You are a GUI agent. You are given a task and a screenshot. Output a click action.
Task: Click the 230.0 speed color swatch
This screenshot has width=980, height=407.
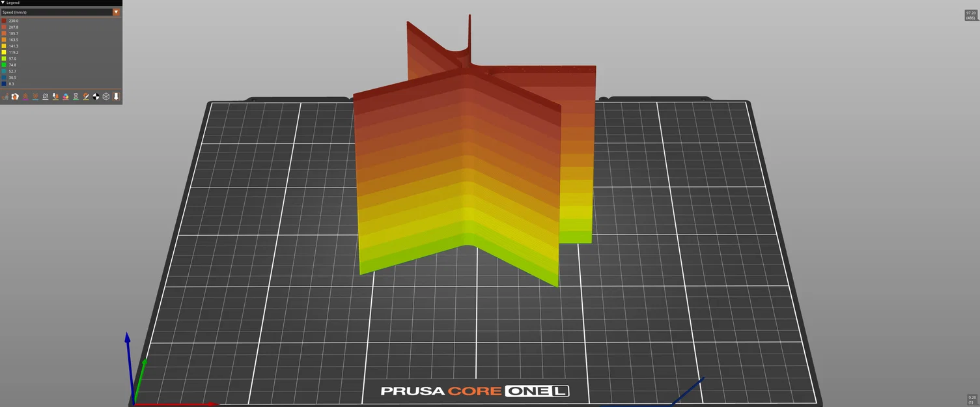coord(4,21)
